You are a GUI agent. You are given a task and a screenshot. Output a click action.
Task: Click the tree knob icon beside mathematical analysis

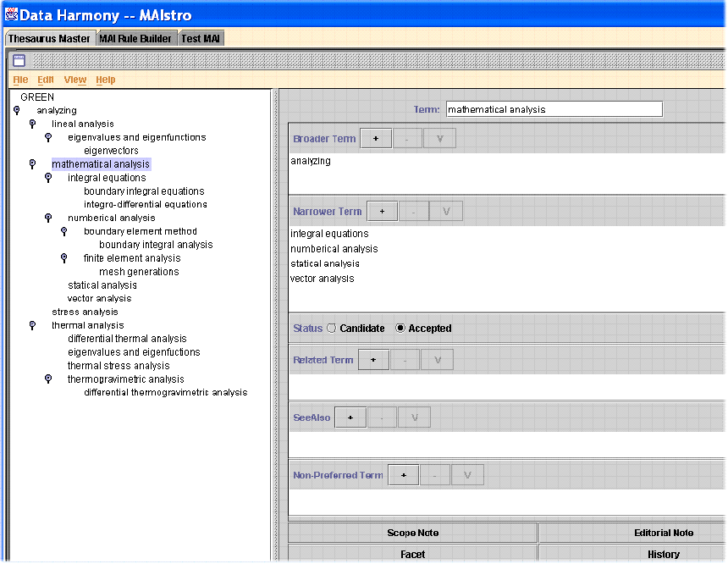click(x=32, y=164)
